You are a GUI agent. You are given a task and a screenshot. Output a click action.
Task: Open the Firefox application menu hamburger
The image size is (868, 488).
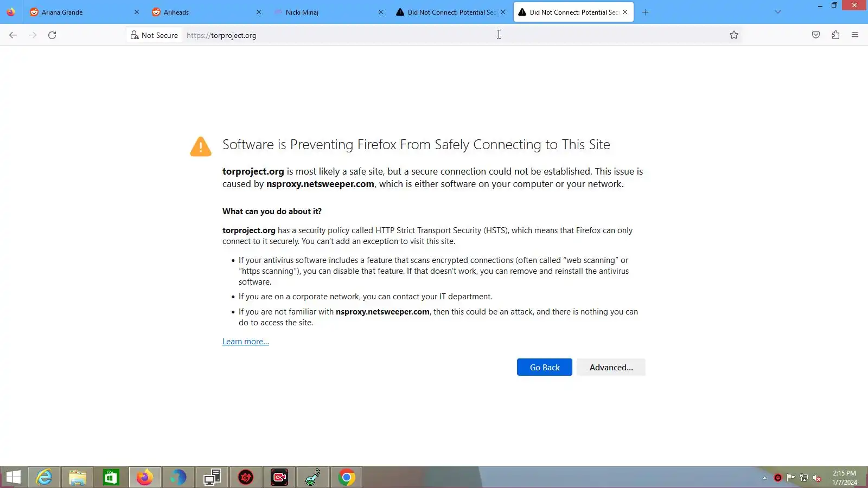coord(855,35)
